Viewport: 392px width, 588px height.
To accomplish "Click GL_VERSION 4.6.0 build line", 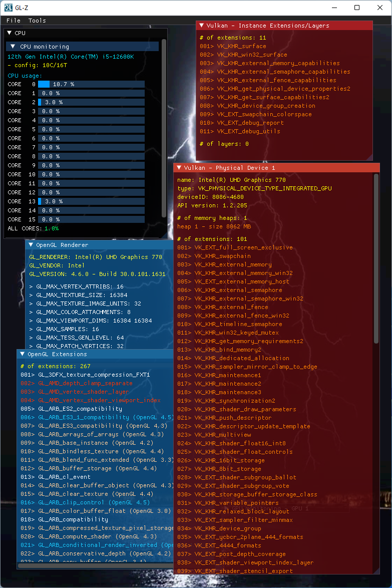I will 97,274.
